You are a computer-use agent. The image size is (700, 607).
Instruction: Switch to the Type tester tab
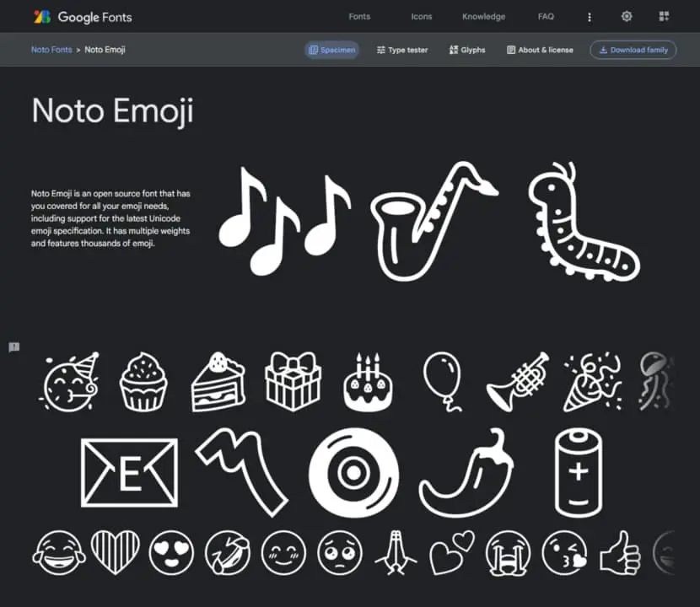pos(402,50)
